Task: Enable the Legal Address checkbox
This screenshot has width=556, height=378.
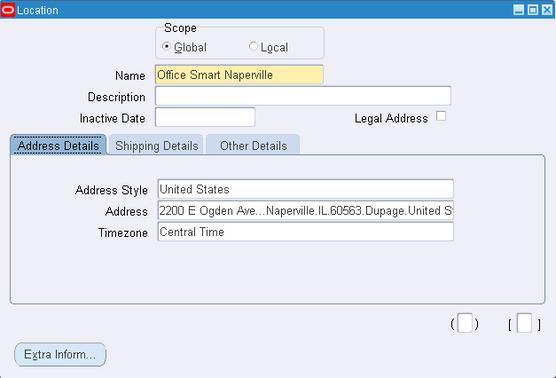Action: pyautogui.click(x=441, y=116)
